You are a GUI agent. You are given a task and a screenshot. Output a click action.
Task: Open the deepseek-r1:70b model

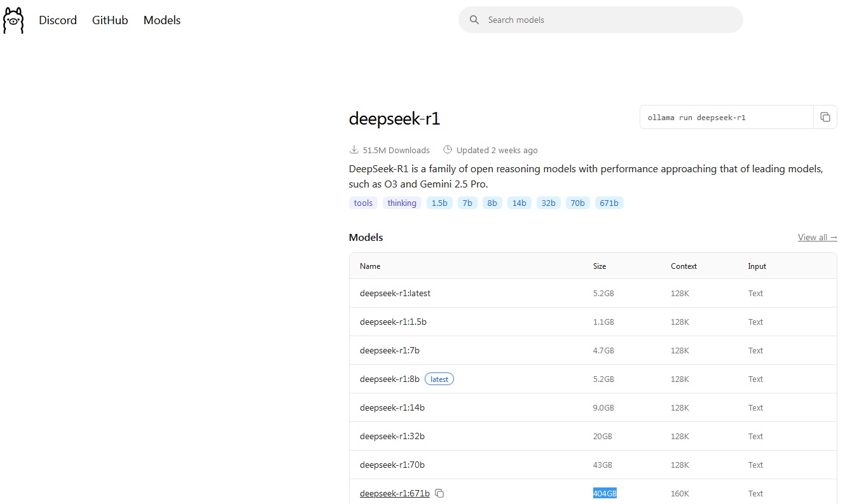coord(392,465)
